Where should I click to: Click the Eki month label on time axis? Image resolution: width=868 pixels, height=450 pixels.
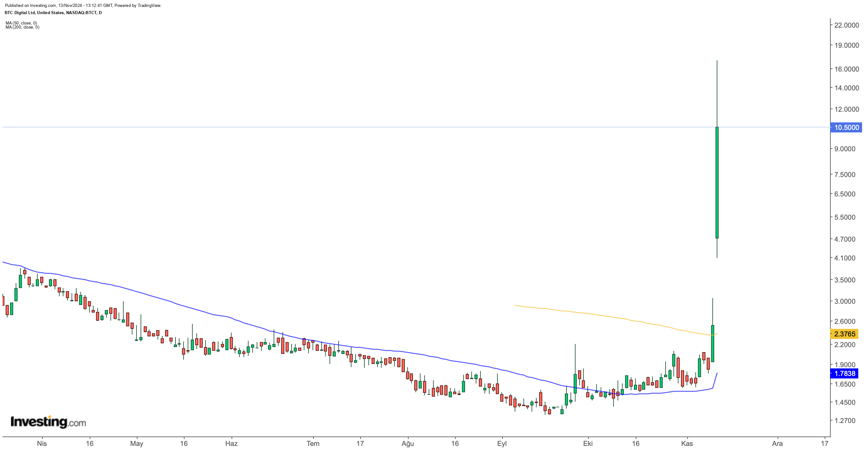588,444
